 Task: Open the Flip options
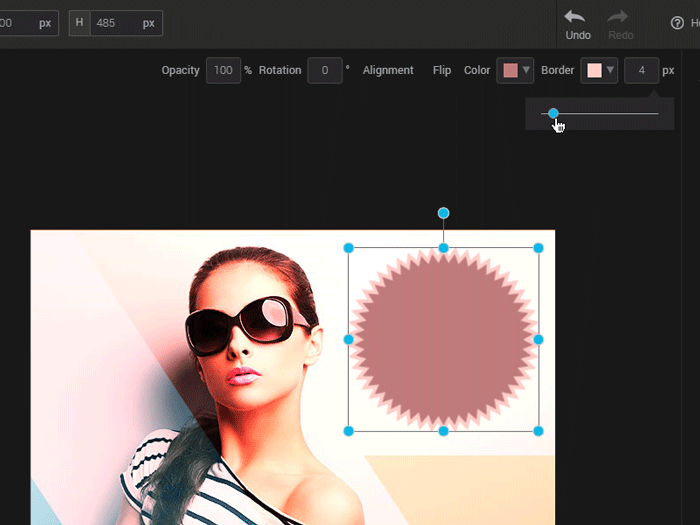coord(442,71)
